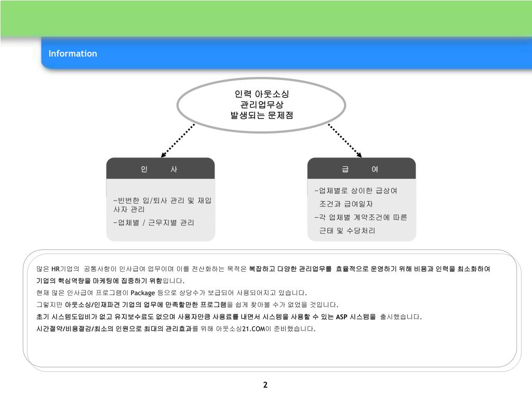
Task: Click the line about ASP 시스템을 출시했습니다
Action: [x=229, y=316]
